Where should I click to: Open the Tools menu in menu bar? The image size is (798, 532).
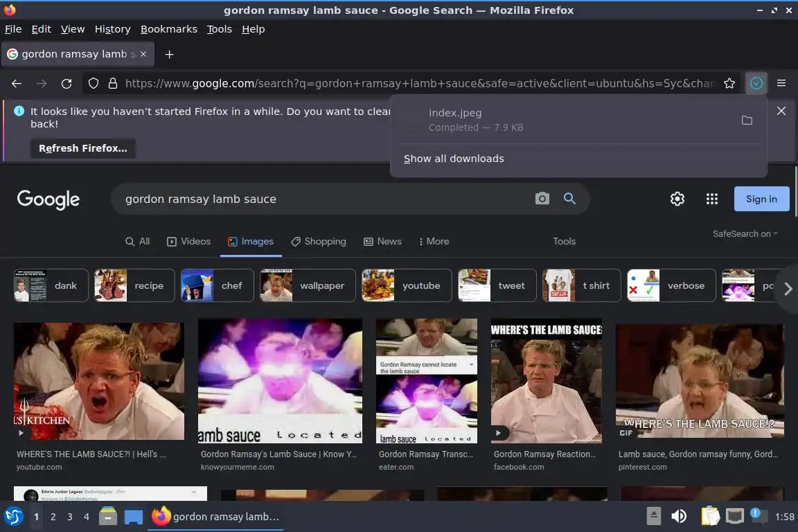point(220,29)
